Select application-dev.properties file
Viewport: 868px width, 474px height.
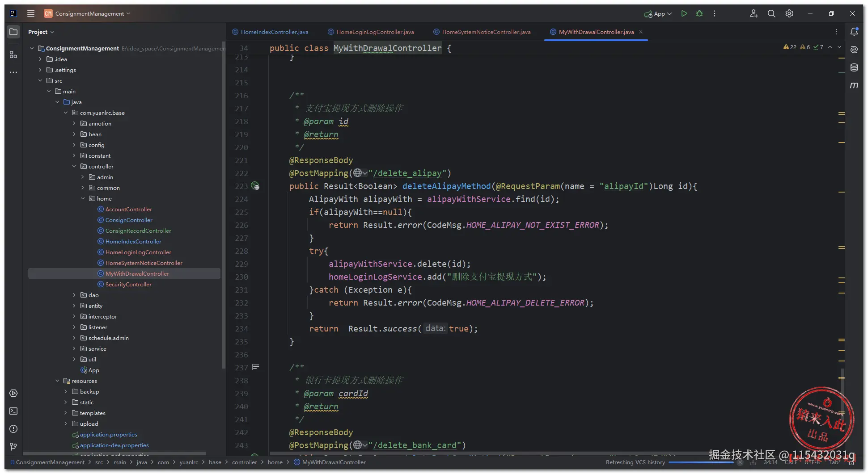(x=114, y=445)
